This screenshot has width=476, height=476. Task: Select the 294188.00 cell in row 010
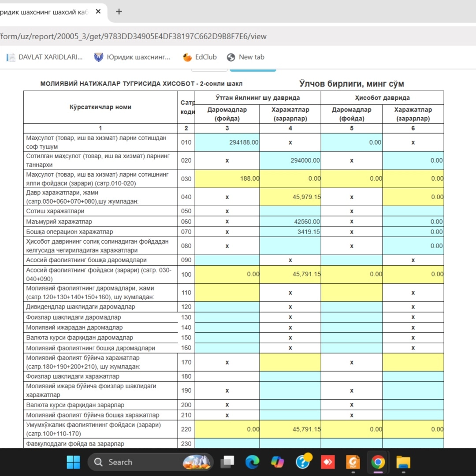click(x=227, y=142)
